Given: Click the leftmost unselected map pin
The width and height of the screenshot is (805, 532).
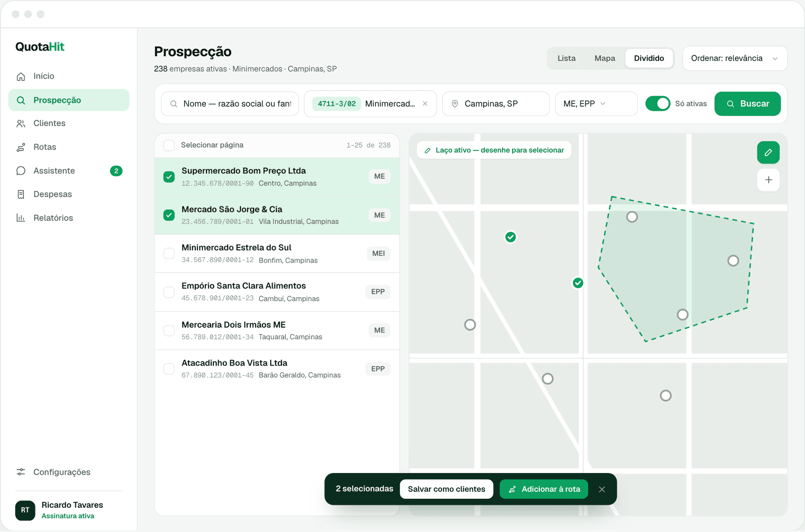Looking at the screenshot, I should click(x=470, y=325).
